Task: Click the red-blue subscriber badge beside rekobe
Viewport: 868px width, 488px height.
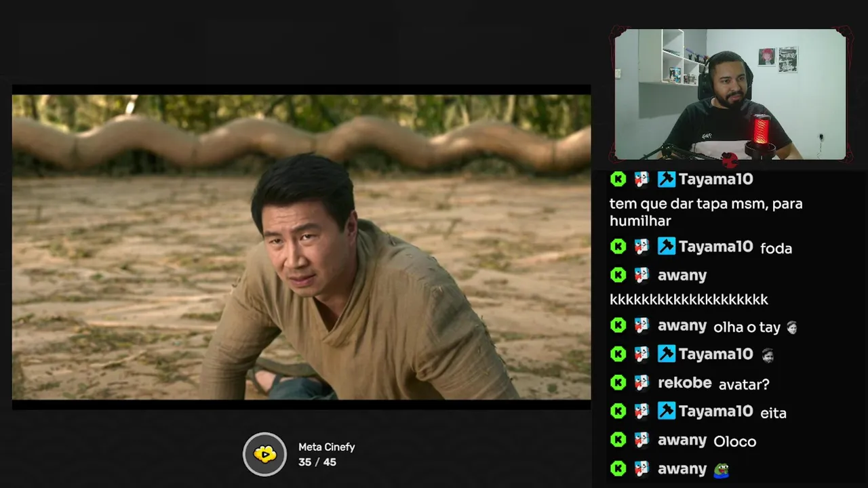Action: coord(642,383)
